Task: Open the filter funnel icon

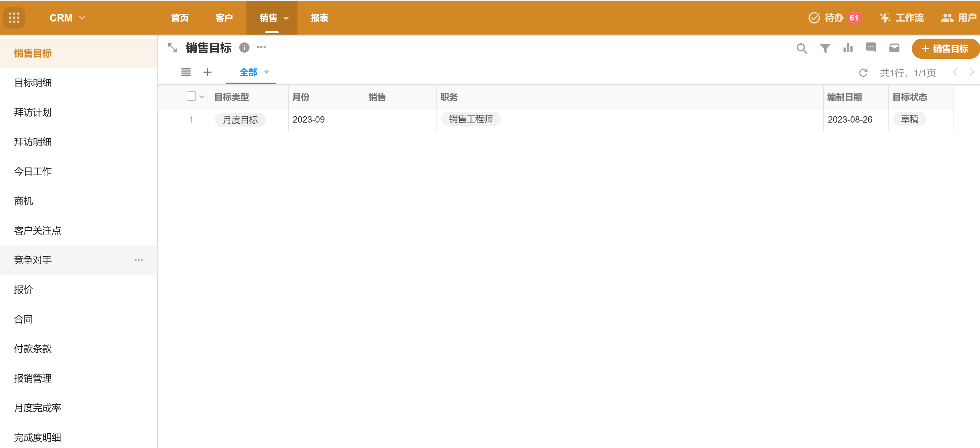Action: (x=825, y=48)
